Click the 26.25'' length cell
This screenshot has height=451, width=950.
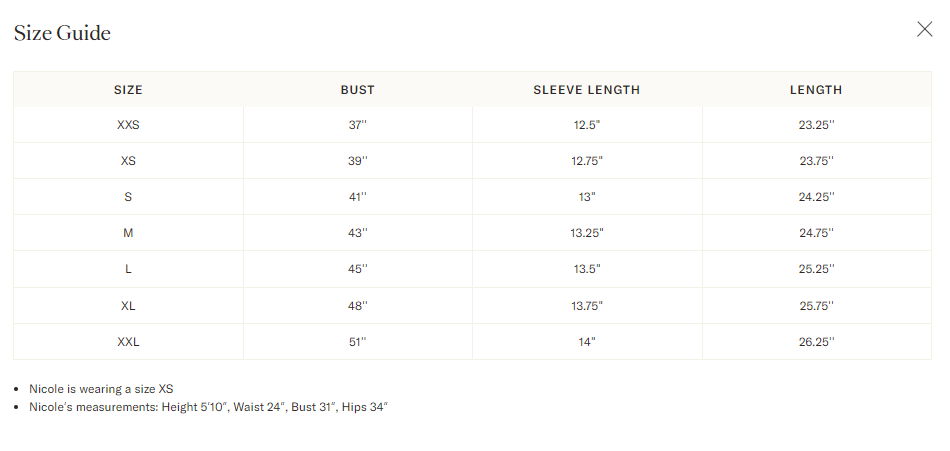816,342
